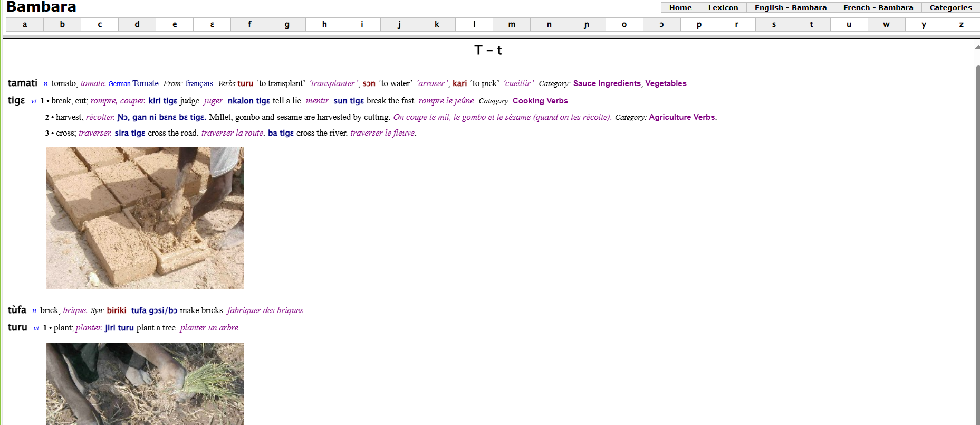
Task: Click the scrollbar up arrow
Action: point(977,47)
